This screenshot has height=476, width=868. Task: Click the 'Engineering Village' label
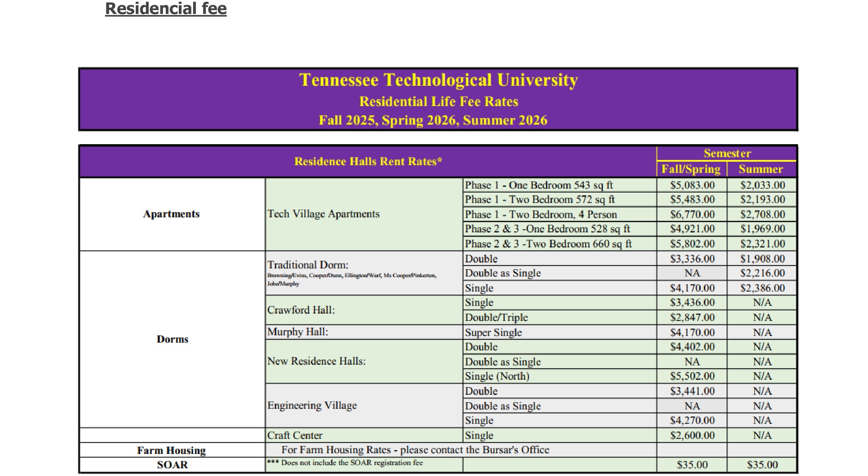(312, 405)
